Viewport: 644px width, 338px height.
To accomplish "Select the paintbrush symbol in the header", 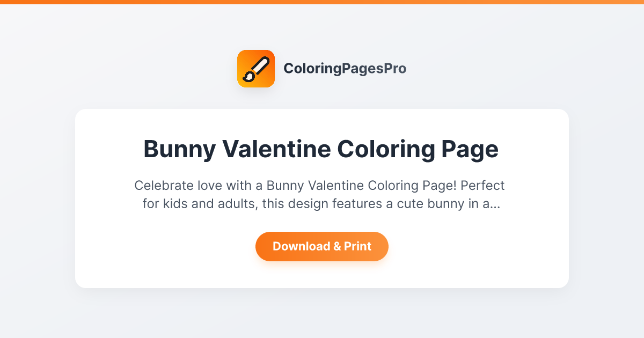I will pos(256,68).
